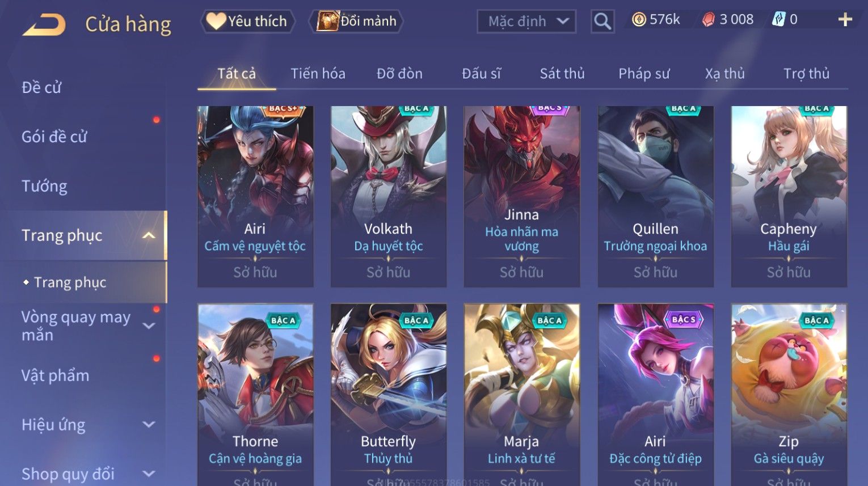Select Zip Gà siêu quậy skin card
Screen dimensions: 868x486
789,395
